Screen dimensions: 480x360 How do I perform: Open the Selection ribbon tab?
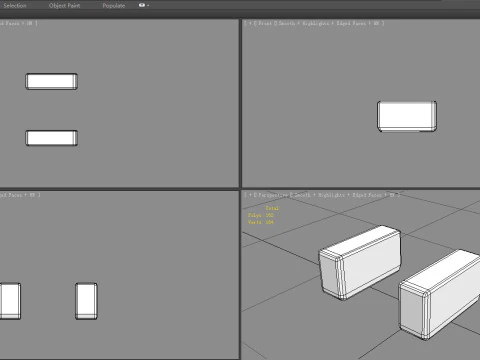click(x=15, y=5)
